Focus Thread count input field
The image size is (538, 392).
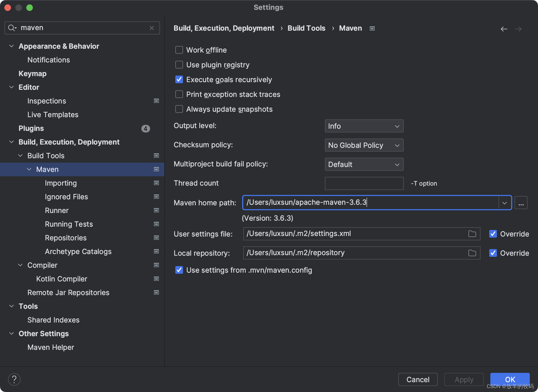coord(364,183)
